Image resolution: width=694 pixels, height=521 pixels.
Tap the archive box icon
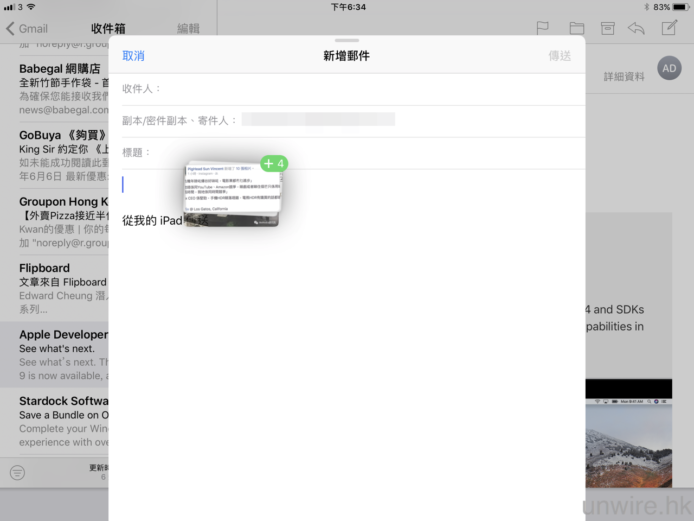[607, 28]
